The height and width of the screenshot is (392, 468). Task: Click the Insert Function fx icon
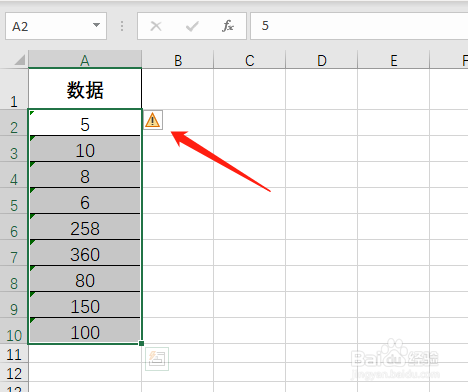[x=228, y=26]
